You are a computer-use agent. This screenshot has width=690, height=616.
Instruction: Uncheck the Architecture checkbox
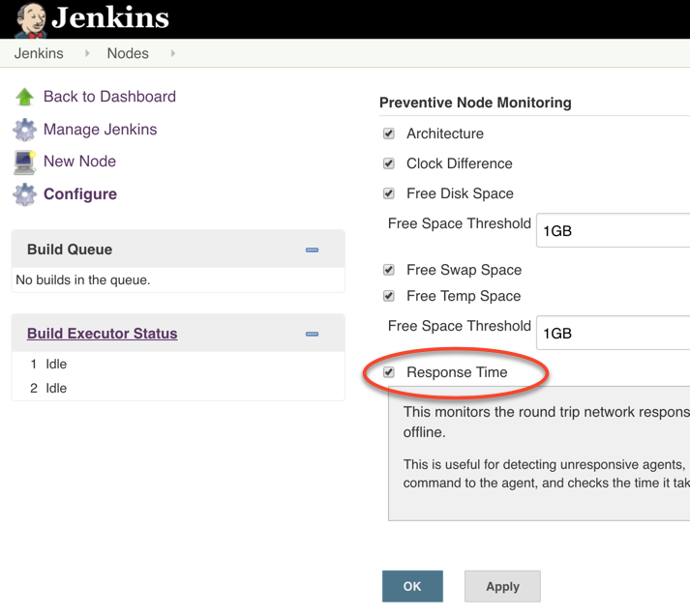click(389, 133)
